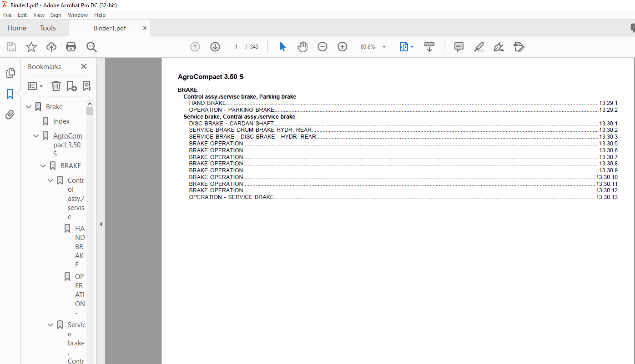Close the Bookmarks panel
This screenshot has height=364, width=635.
point(84,66)
